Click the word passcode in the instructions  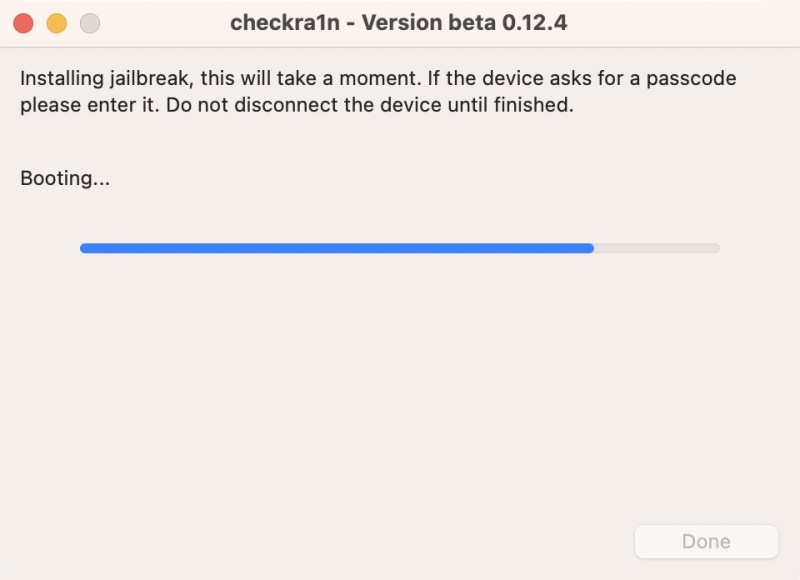(693, 77)
